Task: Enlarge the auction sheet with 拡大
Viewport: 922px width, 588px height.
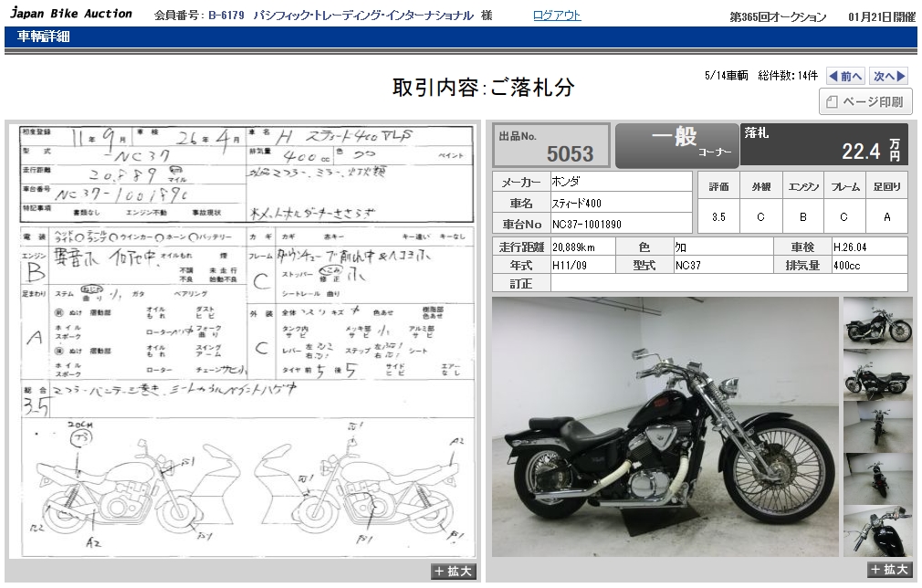Action: (x=453, y=571)
